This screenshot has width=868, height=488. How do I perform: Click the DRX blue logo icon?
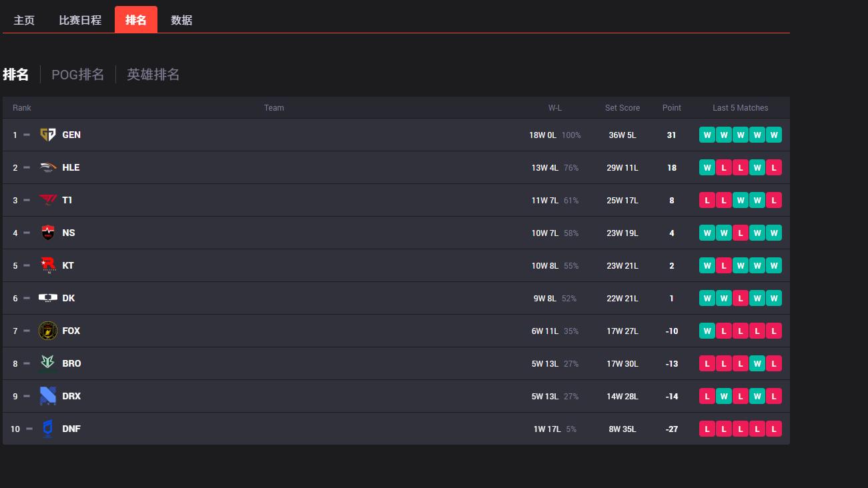coord(48,396)
